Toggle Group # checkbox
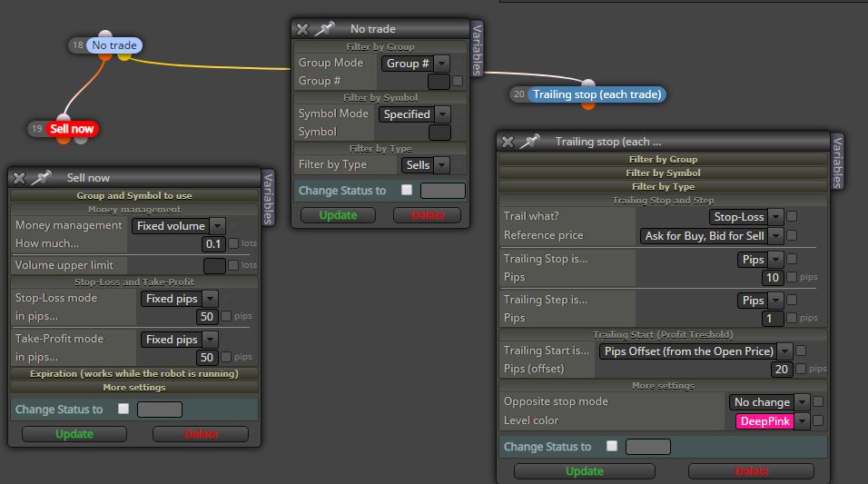The width and height of the screenshot is (868, 484). 458,81
